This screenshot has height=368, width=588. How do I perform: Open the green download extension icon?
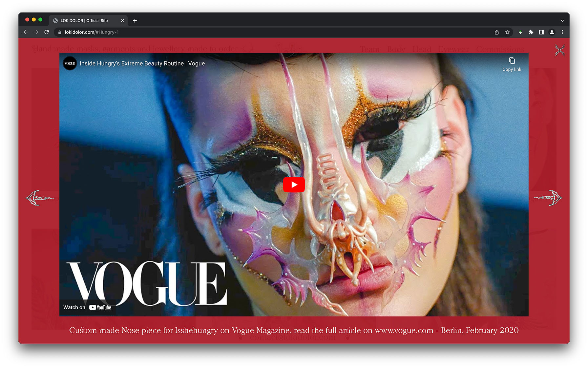click(520, 32)
